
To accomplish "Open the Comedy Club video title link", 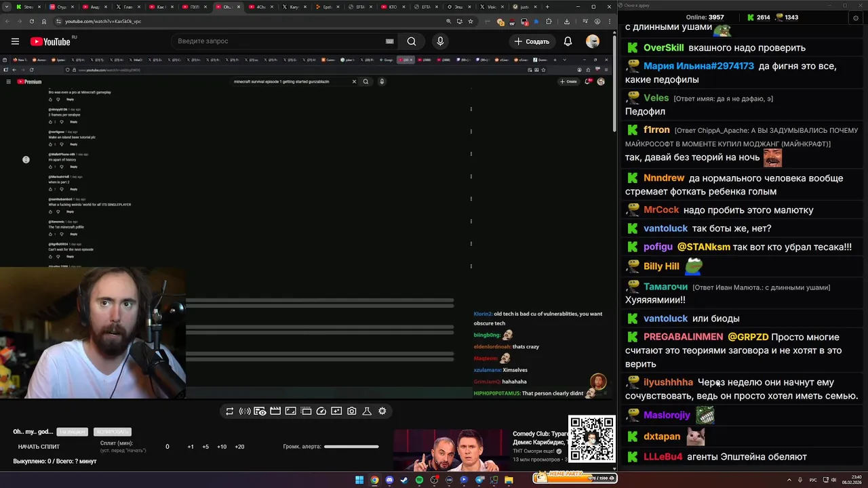I will click(540, 438).
